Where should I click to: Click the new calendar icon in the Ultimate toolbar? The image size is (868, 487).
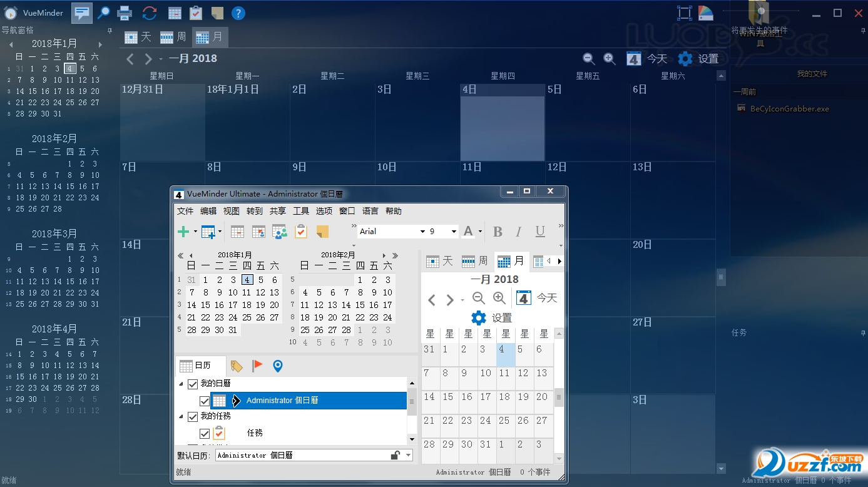pyautogui.click(x=208, y=232)
